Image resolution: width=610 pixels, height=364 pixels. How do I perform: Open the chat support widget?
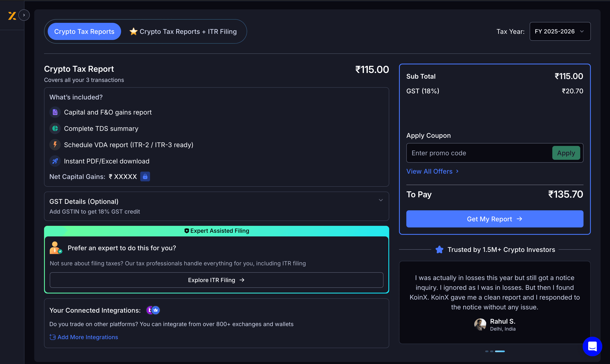point(592,346)
